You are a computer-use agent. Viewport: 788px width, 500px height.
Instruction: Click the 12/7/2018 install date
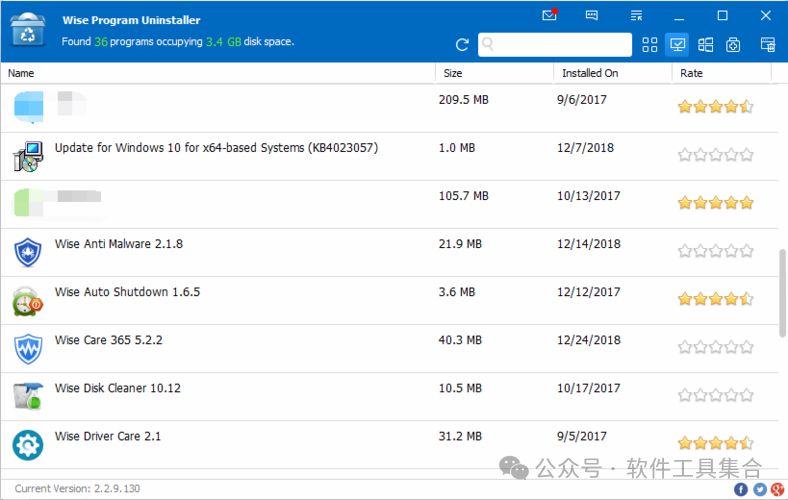pos(585,148)
